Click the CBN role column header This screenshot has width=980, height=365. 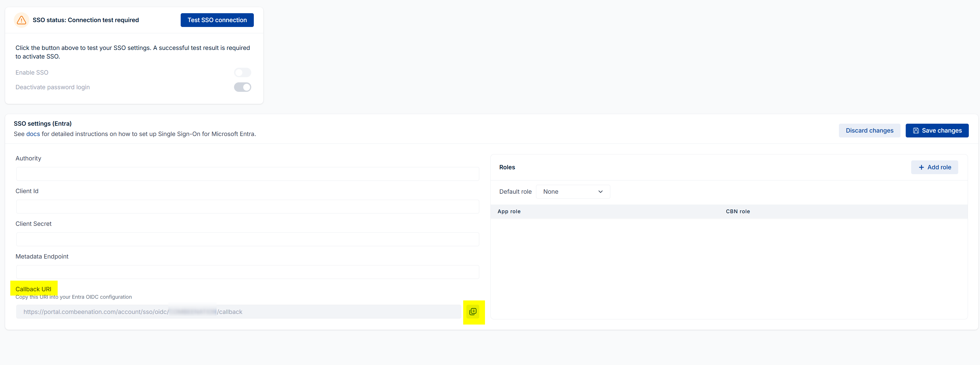737,211
